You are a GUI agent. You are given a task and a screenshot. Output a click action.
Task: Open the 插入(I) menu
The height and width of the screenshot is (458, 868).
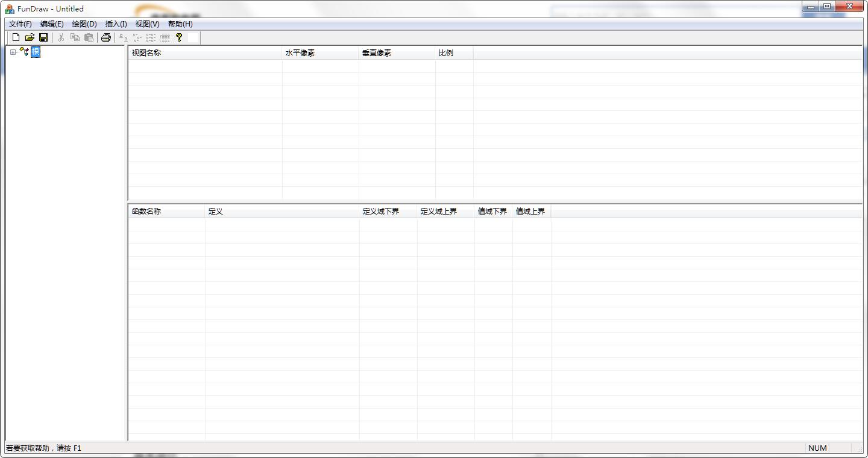[x=116, y=24]
